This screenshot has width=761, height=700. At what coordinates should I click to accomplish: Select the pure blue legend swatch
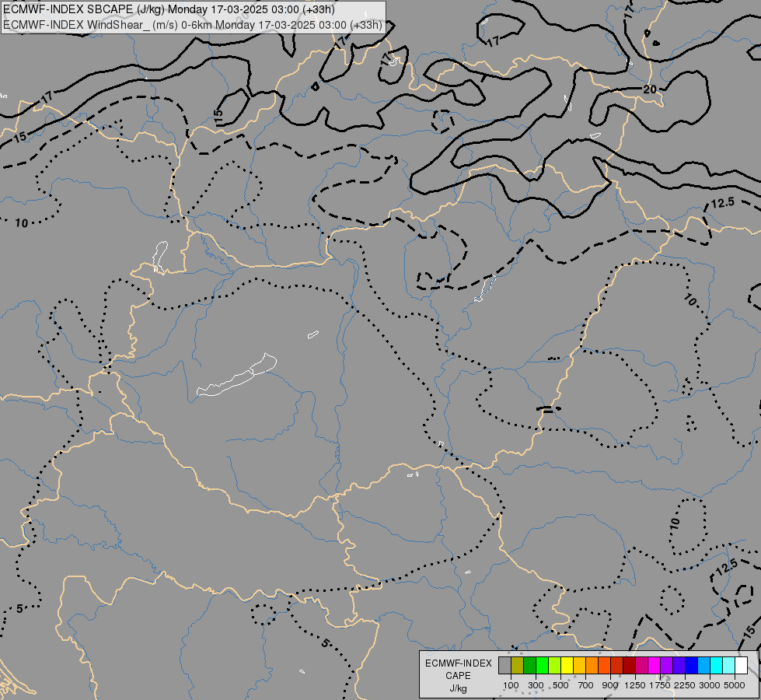pos(691,666)
